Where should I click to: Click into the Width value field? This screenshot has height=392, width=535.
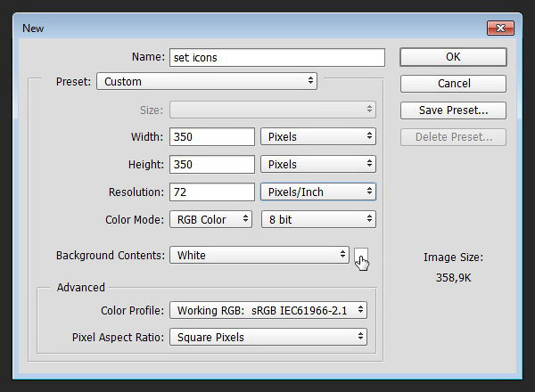tap(212, 136)
